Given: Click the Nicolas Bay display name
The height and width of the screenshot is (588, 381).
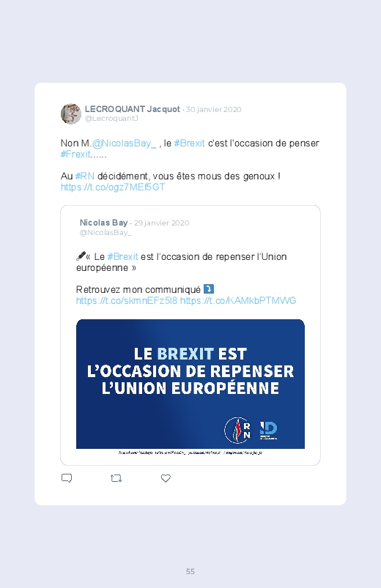Looking at the screenshot, I should 103,223.
